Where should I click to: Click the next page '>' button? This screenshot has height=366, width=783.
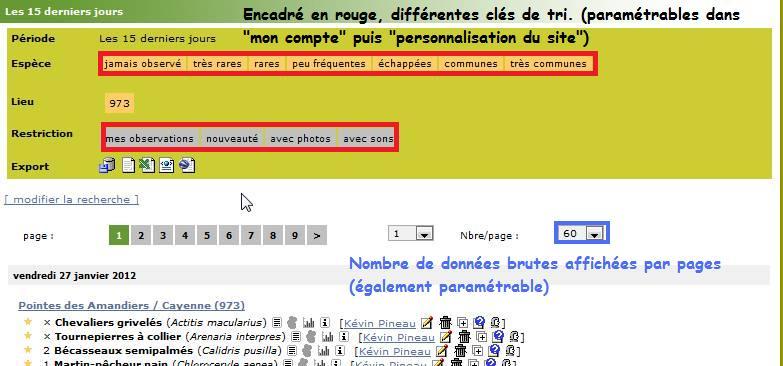tap(317, 235)
